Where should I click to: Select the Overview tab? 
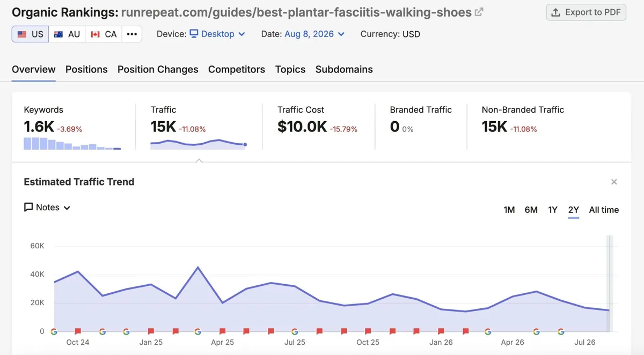[34, 69]
